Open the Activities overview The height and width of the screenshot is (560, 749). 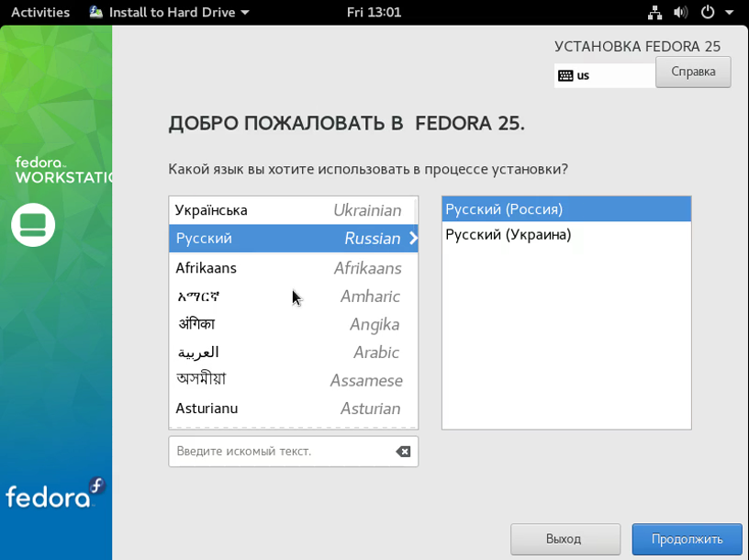[40, 12]
